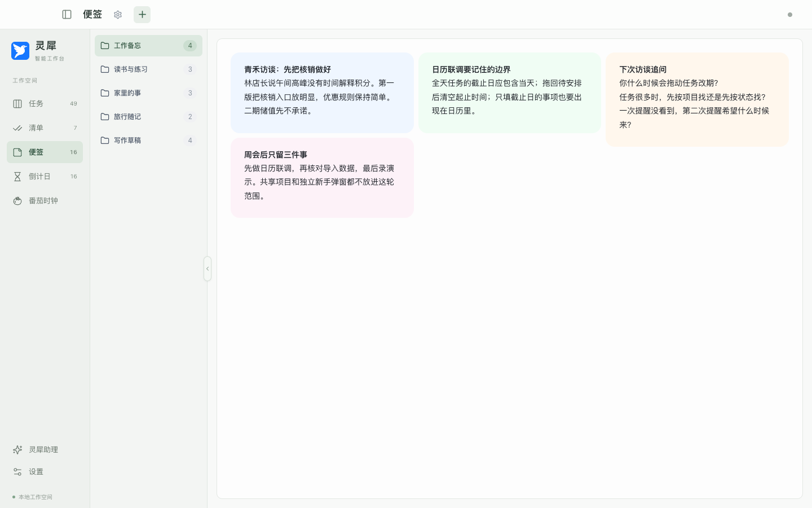Select the 家里的事 folder
812x508 pixels.
click(x=148, y=93)
